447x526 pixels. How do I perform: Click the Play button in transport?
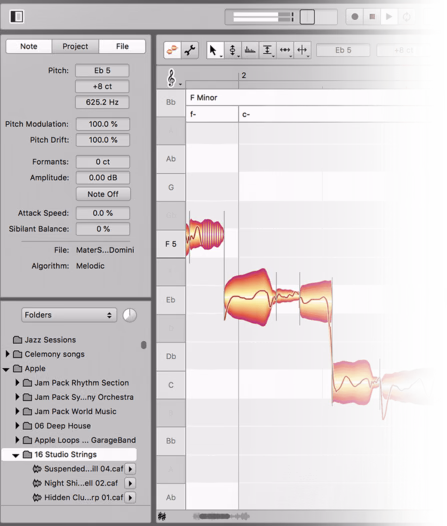[389, 16]
